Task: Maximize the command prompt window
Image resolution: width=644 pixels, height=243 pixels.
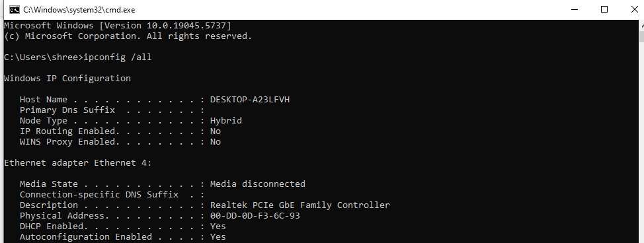Action: pos(604,9)
